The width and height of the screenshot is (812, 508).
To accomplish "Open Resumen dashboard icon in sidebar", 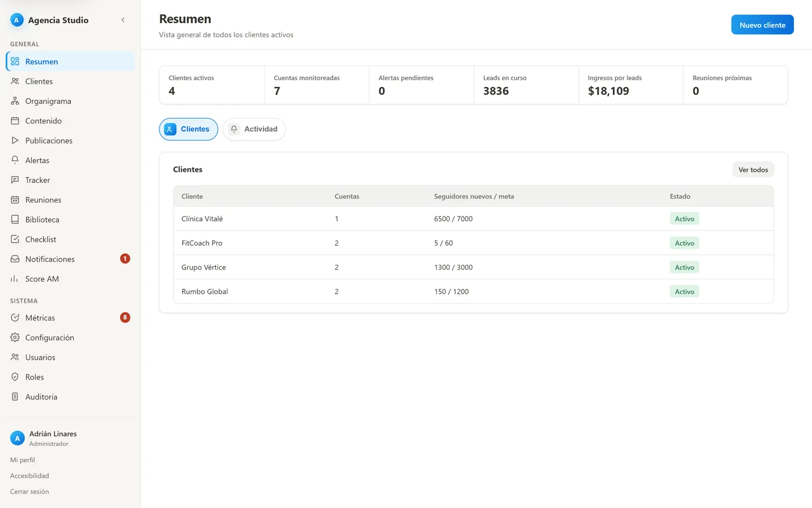I will (x=15, y=62).
